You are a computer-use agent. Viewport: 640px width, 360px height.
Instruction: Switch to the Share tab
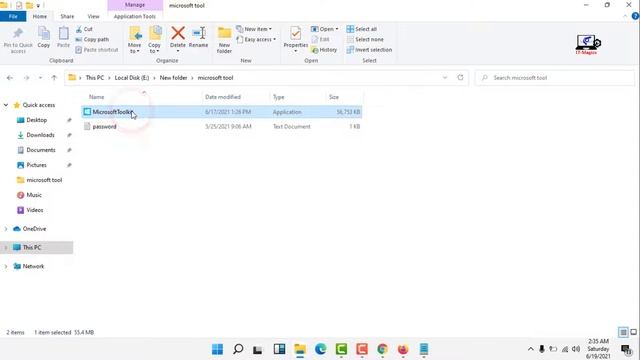tap(67, 16)
